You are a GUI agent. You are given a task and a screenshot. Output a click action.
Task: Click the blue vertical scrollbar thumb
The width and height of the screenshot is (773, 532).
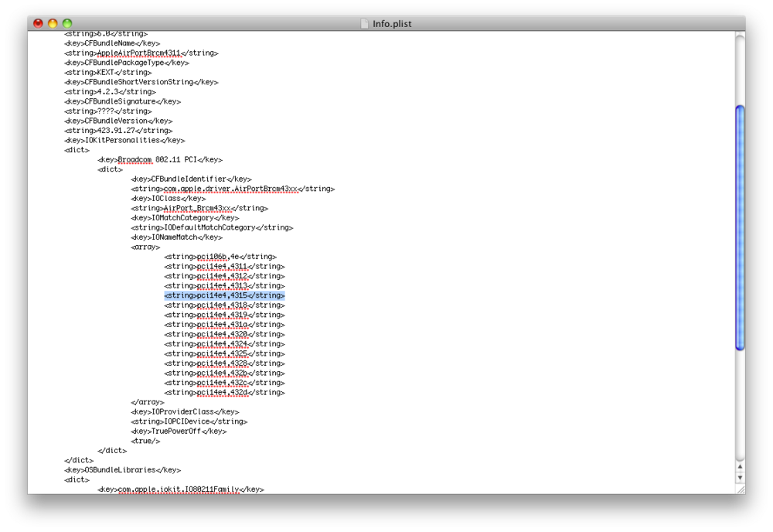point(740,228)
